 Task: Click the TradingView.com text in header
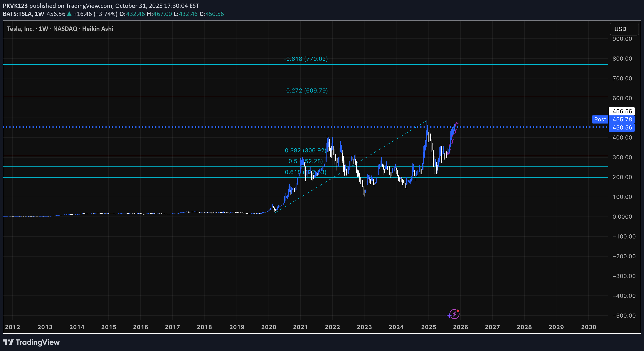pyautogui.click(x=89, y=5)
